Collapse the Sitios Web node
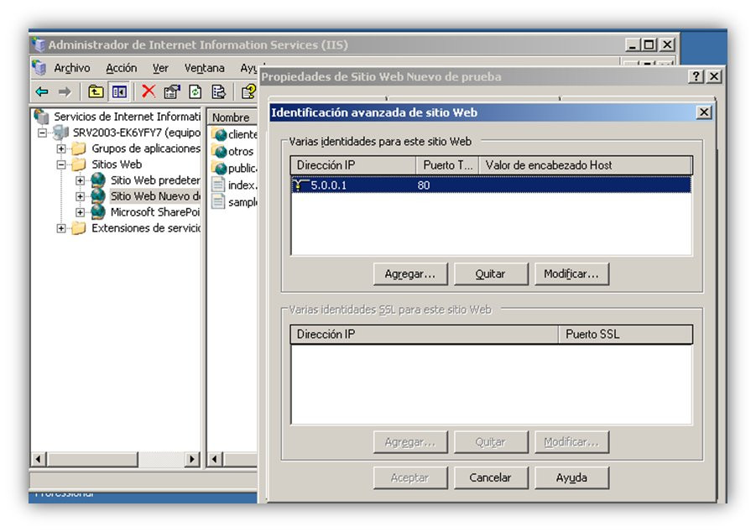 pyautogui.click(x=61, y=164)
